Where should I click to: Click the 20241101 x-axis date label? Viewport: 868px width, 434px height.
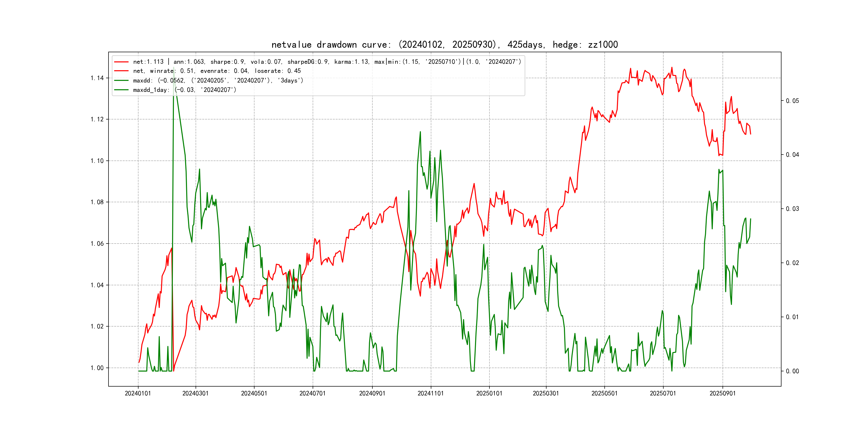[x=431, y=393]
